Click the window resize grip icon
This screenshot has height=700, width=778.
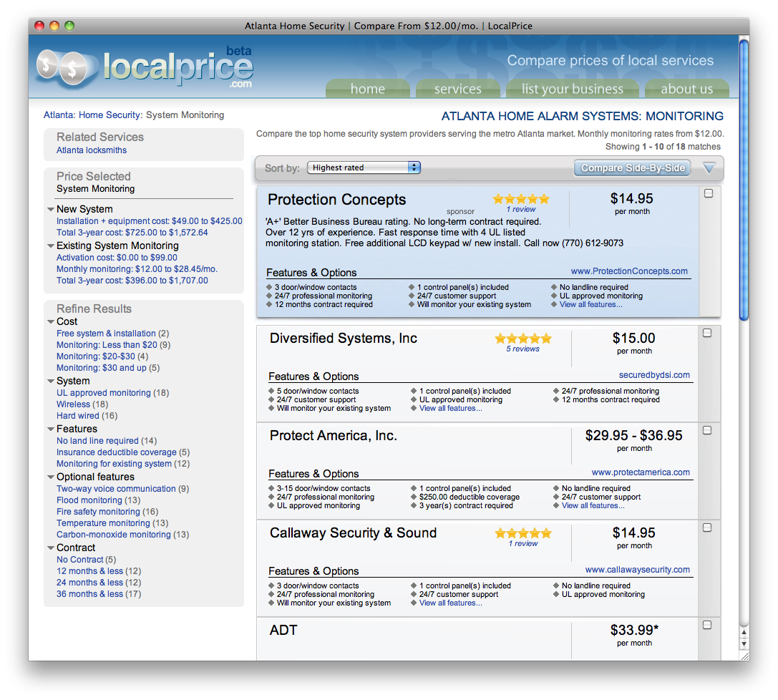pyautogui.click(x=744, y=656)
